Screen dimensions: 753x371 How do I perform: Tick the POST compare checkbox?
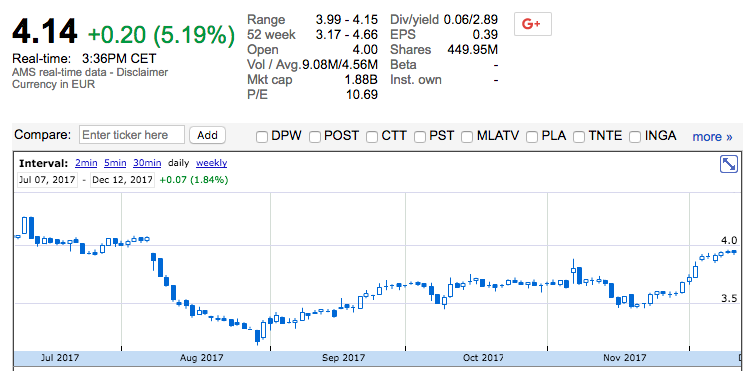[315, 137]
